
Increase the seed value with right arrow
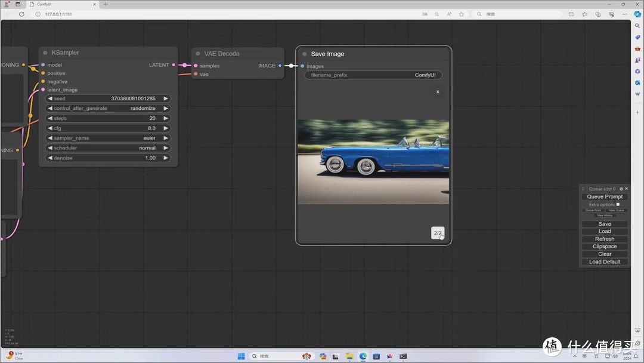coord(166,99)
